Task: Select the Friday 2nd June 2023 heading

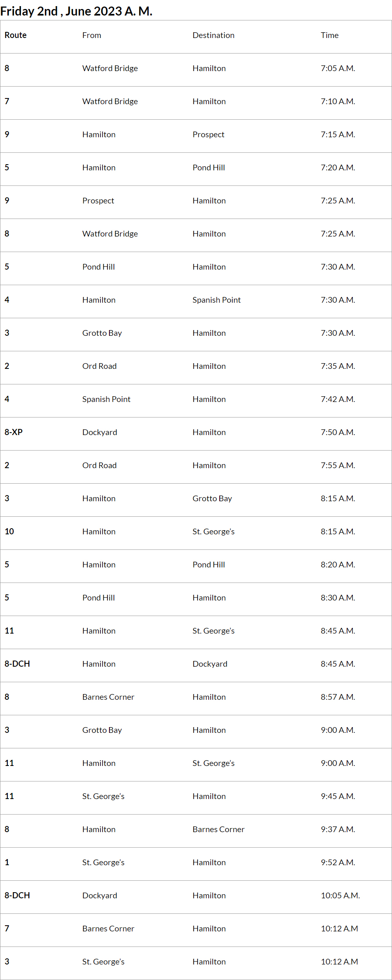Action: pos(76,11)
